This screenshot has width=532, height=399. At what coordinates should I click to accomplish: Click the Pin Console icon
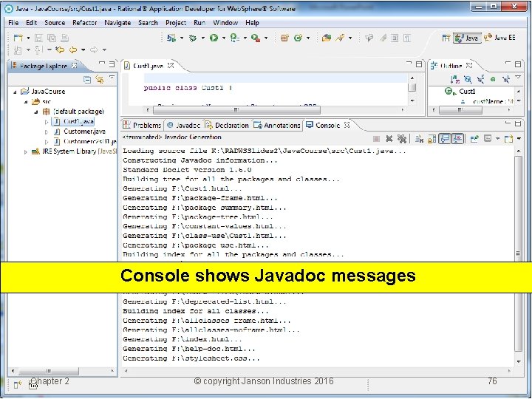474,138
